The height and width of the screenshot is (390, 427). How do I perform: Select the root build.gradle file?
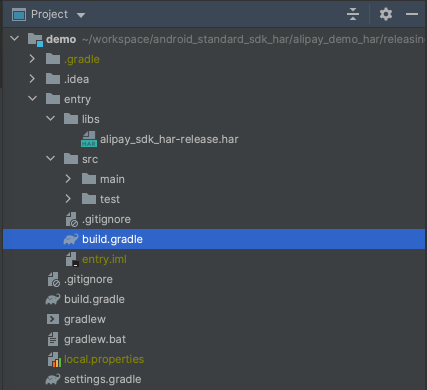(94, 299)
